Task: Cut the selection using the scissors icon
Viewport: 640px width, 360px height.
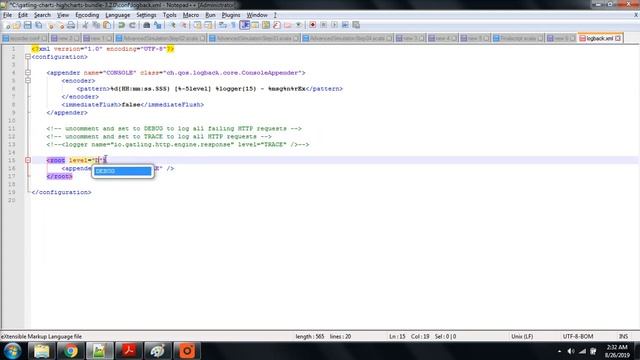Action: [x=85, y=25]
